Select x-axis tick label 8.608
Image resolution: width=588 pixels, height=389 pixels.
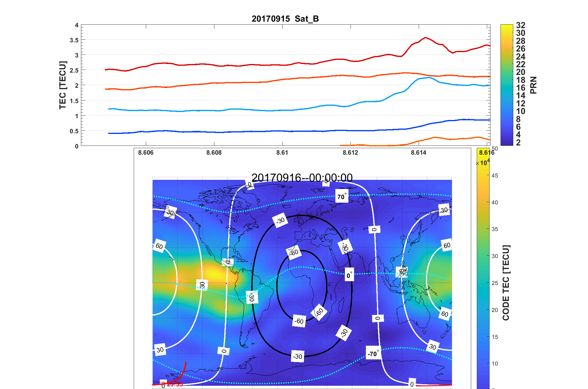coord(214,153)
